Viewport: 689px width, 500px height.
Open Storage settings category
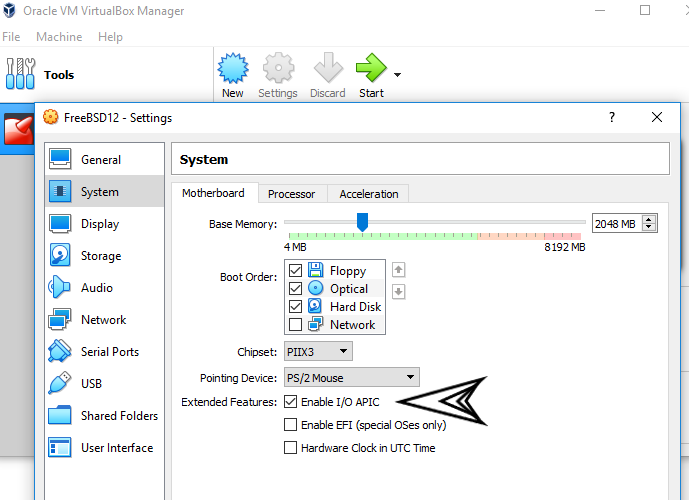(x=105, y=256)
